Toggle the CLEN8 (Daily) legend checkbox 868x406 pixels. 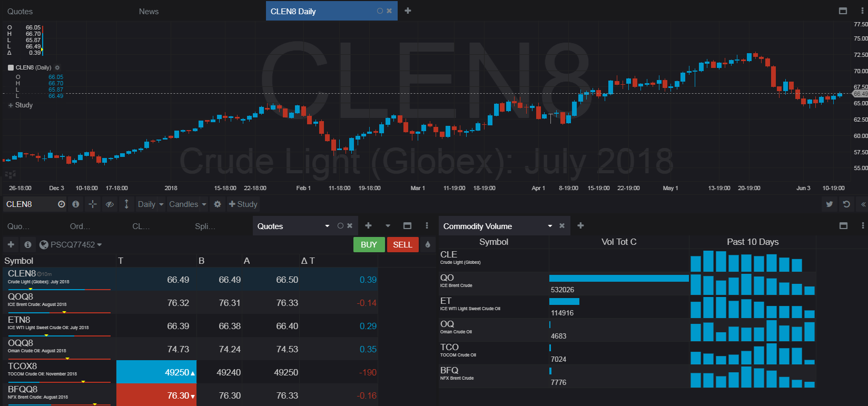click(x=11, y=67)
